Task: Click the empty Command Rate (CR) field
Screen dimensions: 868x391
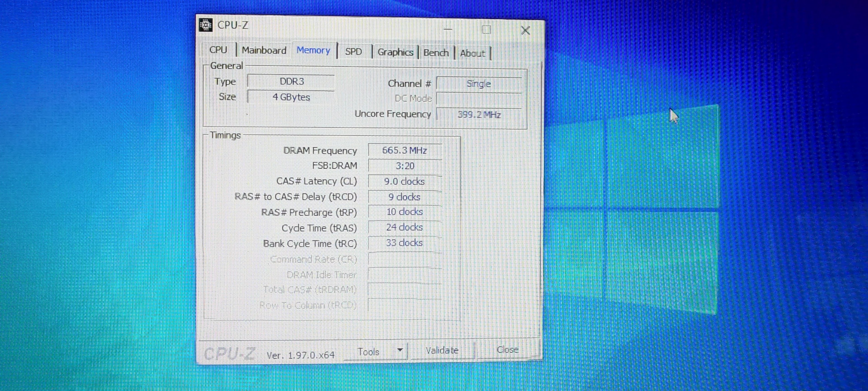Action: coord(405,259)
